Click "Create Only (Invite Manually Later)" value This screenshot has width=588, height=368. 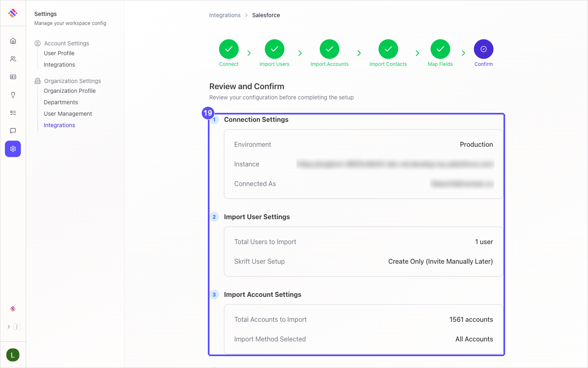441,261
